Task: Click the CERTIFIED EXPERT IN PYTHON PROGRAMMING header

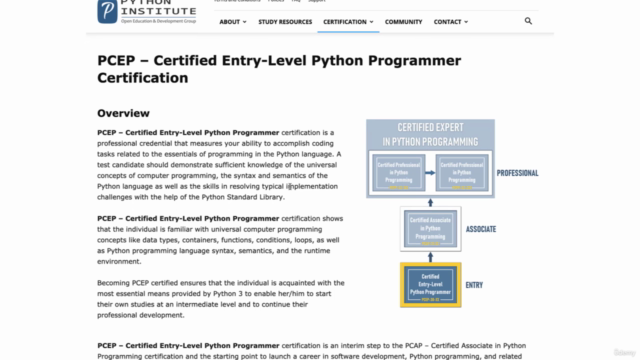Action: [431, 134]
